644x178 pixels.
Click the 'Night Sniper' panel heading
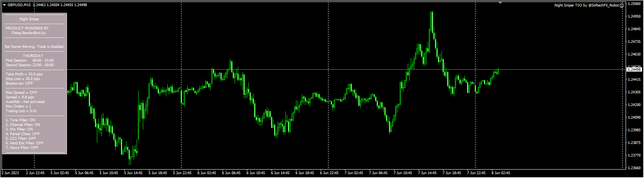(x=29, y=19)
